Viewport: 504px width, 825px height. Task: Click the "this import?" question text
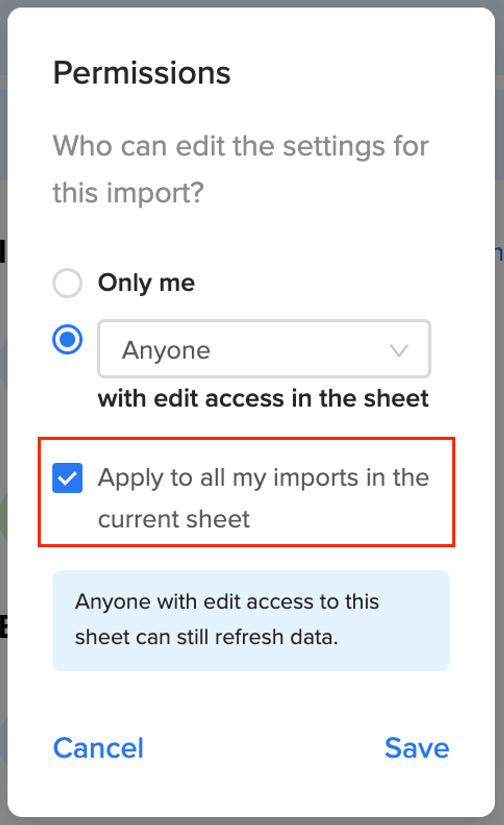point(128,194)
